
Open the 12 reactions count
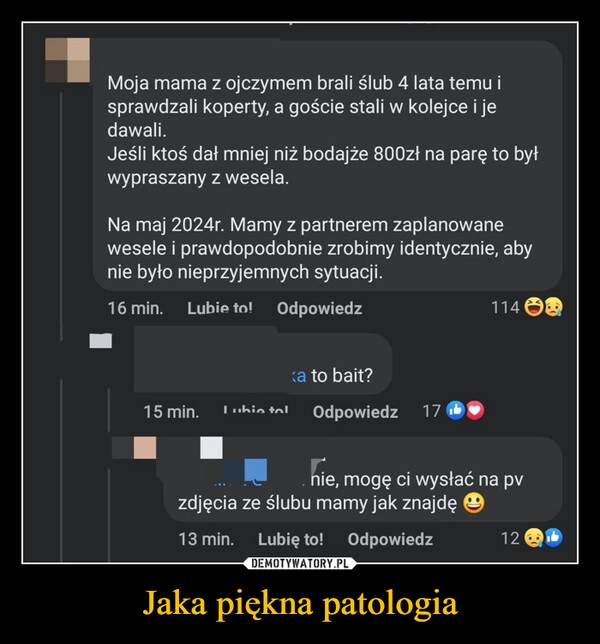[510, 538]
